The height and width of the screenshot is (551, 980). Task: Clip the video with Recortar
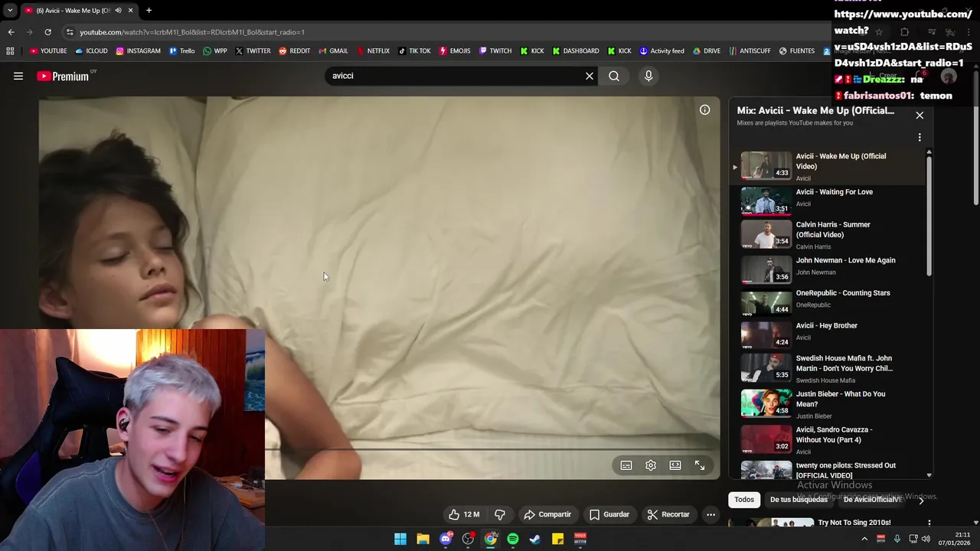click(x=668, y=514)
